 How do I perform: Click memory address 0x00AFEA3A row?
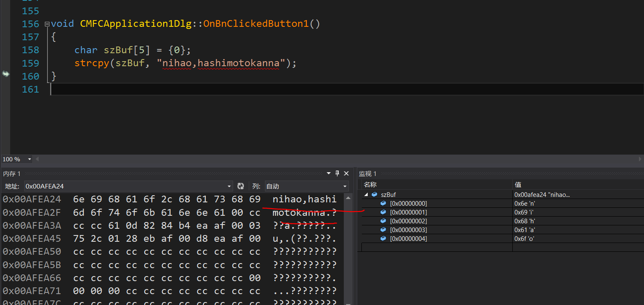tap(32, 225)
